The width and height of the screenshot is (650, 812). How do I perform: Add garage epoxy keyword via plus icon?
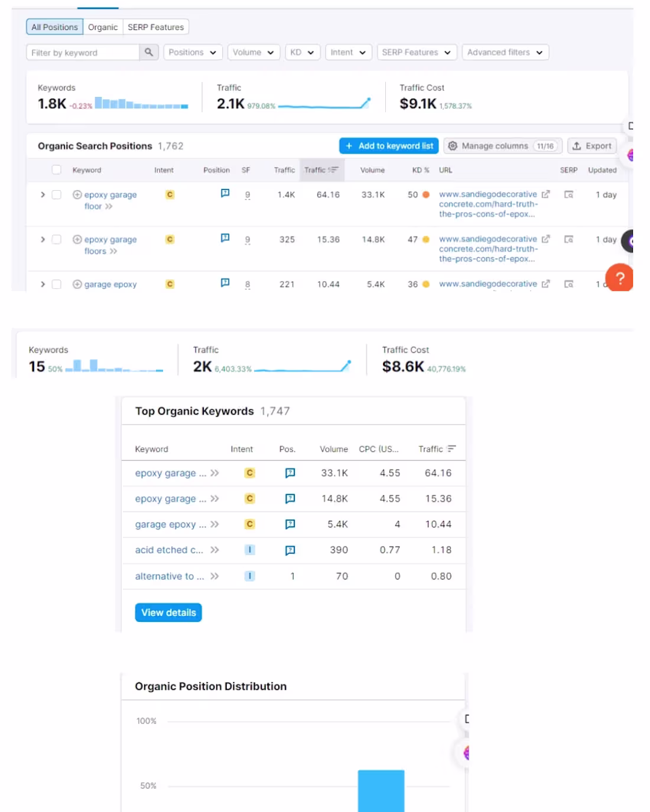point(77,284)
